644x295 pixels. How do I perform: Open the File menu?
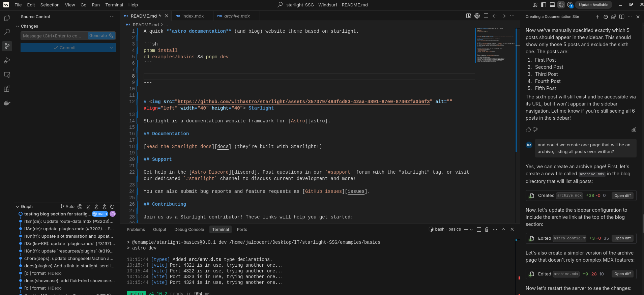pos(18,5)
